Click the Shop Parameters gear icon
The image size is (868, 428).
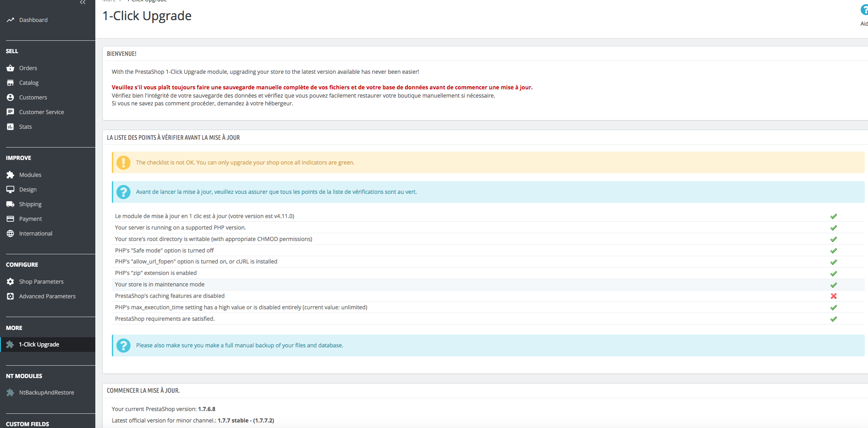[10, 282]
